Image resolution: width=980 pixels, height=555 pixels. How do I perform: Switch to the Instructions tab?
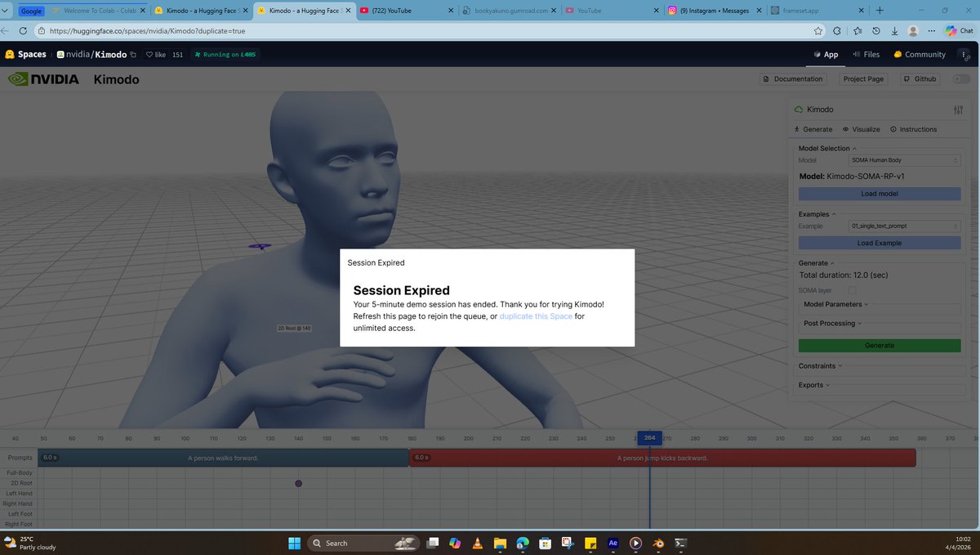[913, 129]
